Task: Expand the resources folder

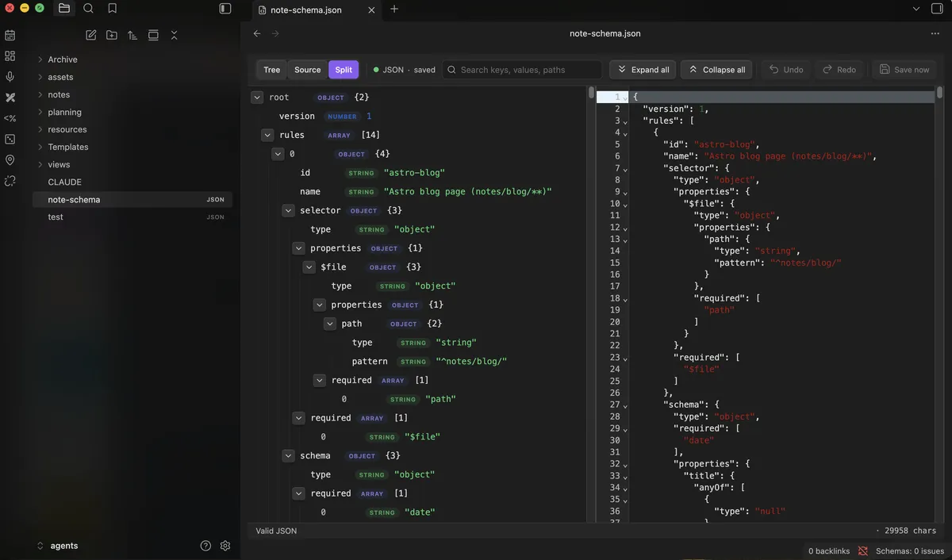Action: [x=40, y=129]
